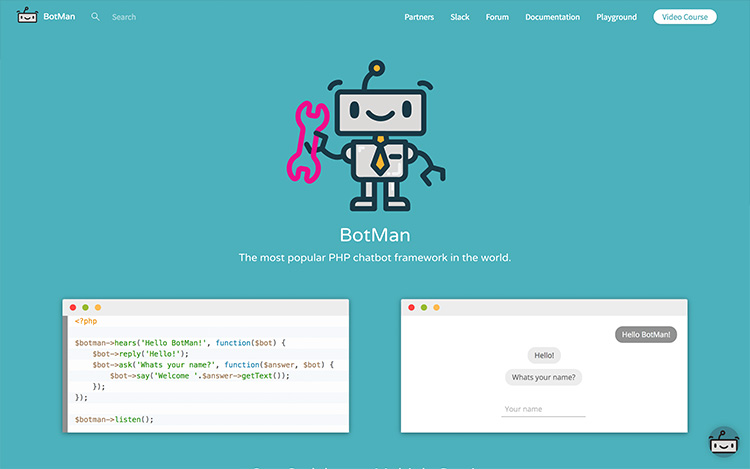Click green dot on code window
750x469 pixels.
[x=86, y=307]
